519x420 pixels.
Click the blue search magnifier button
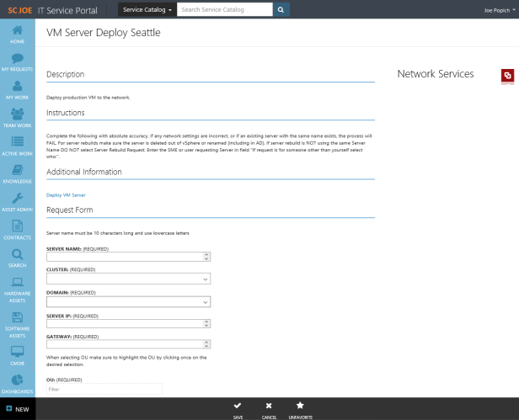click(281, 10)
